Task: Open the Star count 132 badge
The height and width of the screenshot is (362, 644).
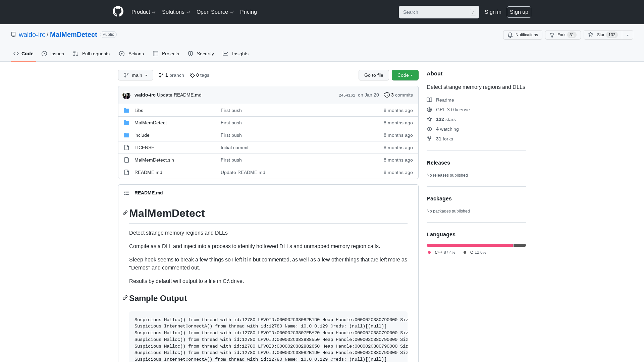Action: [x=612, y=35]
